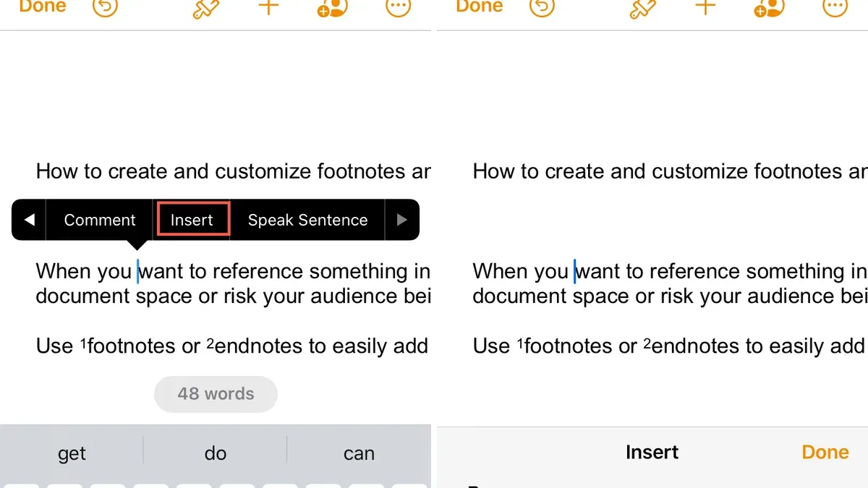
Task: Tap the title line in the right screenshot
Action: pyautogui.click(x=671, y=171)
